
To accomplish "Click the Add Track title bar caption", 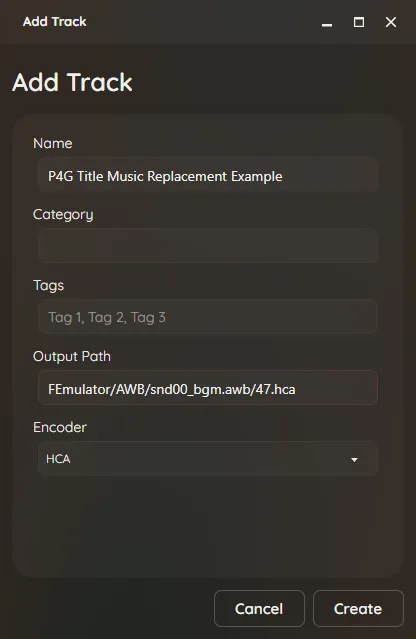I will (x=55, y=22).
